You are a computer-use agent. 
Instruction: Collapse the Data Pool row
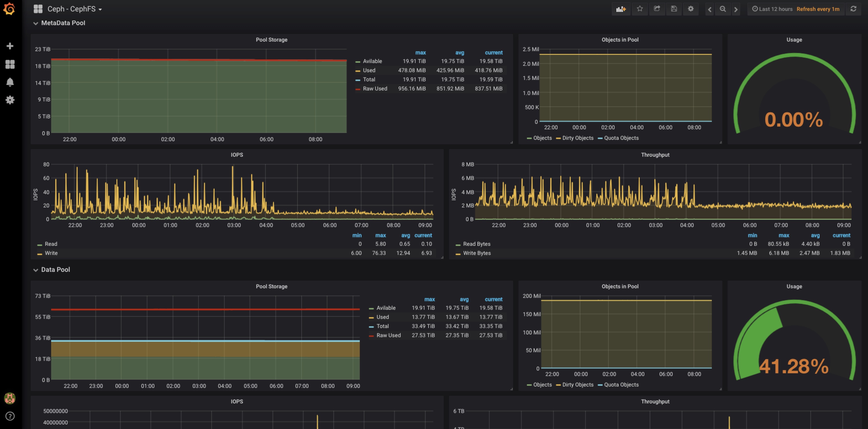55,270
